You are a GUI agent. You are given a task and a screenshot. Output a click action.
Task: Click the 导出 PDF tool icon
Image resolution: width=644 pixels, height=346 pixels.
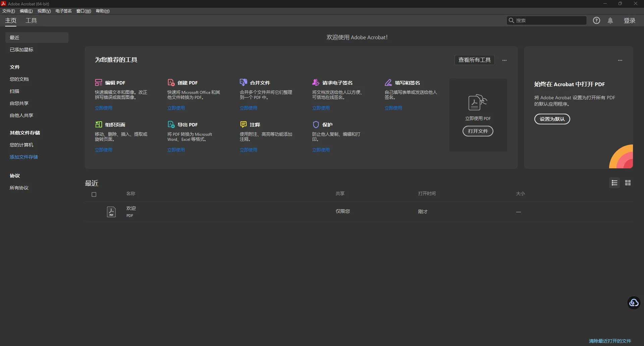pos(171,124)
